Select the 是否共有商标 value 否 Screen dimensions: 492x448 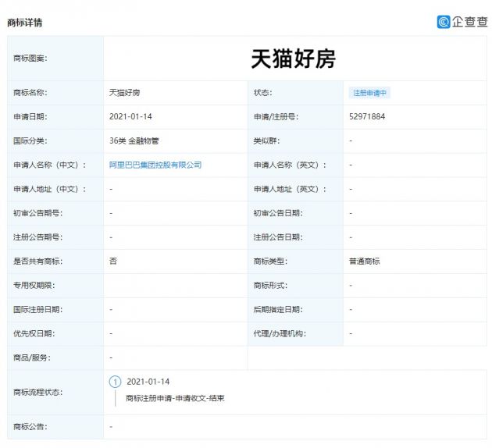tap(113, 261)
